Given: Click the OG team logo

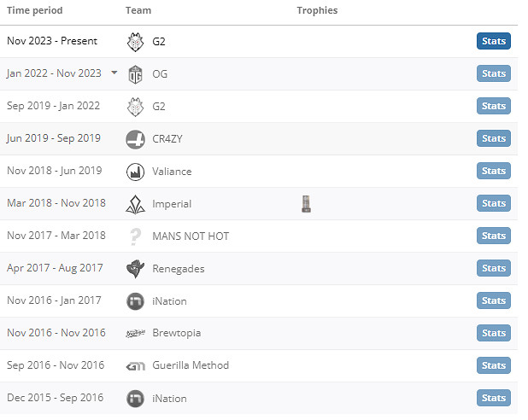Looking at the screenshot, I should click(x=135, y=73).
